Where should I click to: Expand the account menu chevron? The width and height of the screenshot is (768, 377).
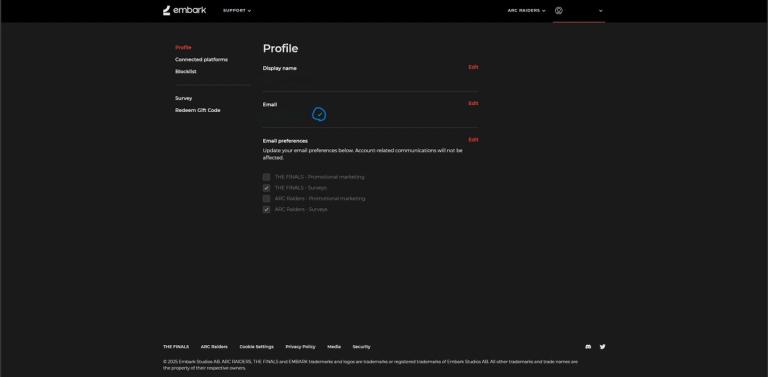click(601, 11)
